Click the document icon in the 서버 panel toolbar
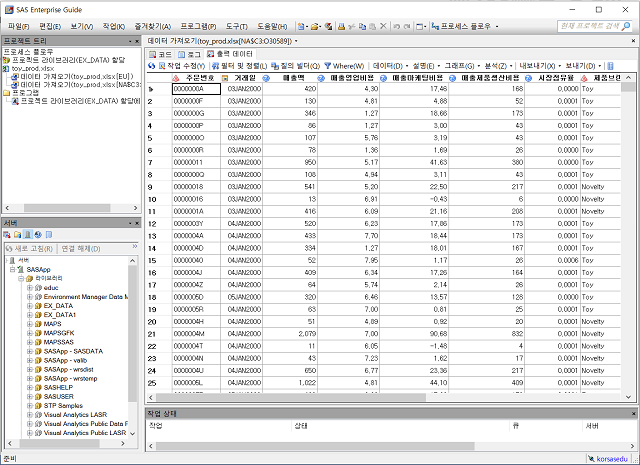640x465 pixels. pos(49,235)
